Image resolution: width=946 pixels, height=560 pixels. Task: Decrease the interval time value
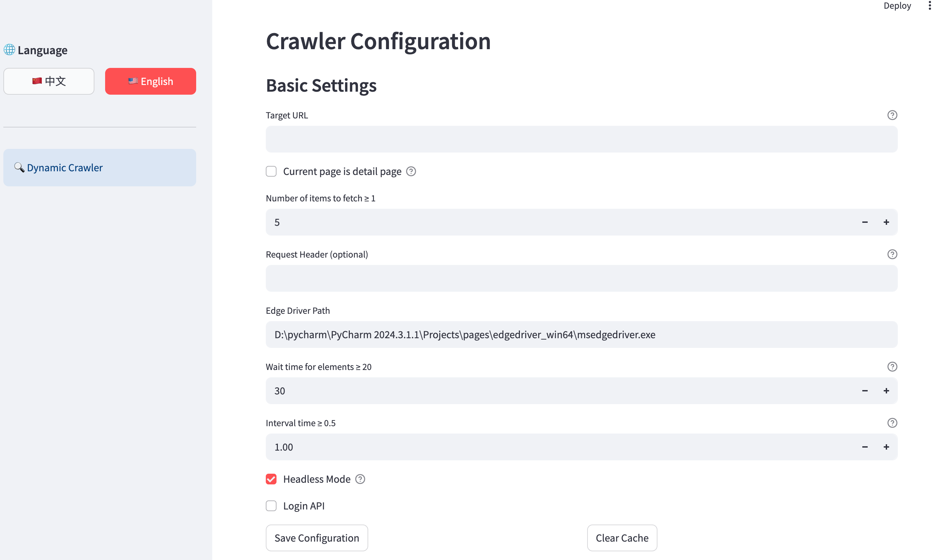click(864, 447)
